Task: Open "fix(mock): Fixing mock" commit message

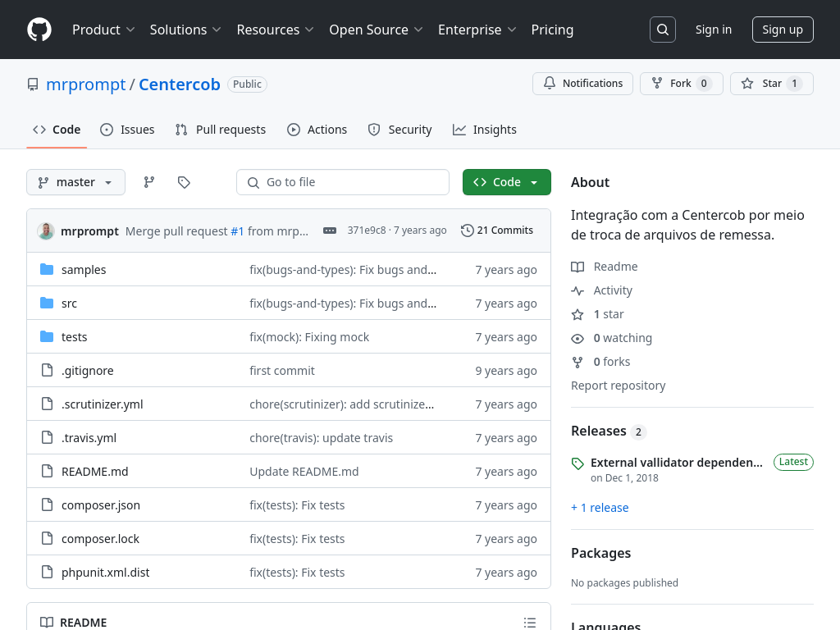Action: tap(309, 337)
